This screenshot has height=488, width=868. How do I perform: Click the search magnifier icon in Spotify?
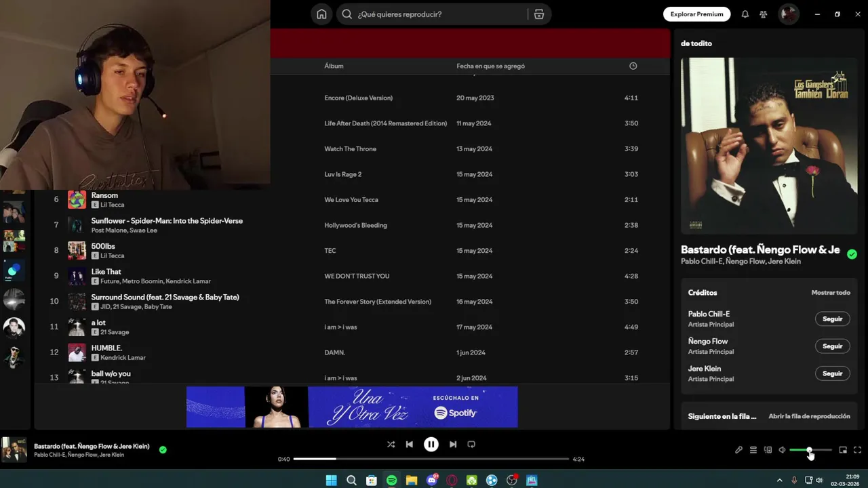coord(347,14)
